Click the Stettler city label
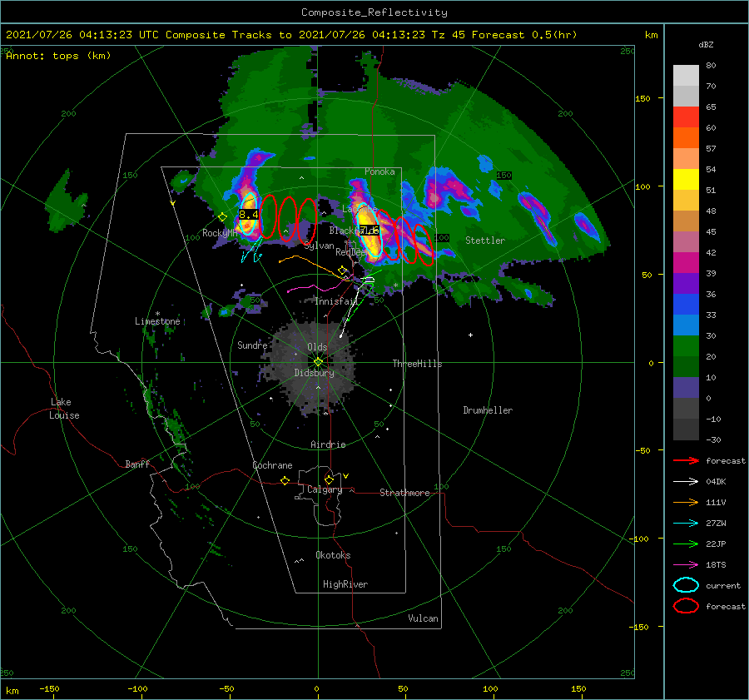 click(485, 241)
